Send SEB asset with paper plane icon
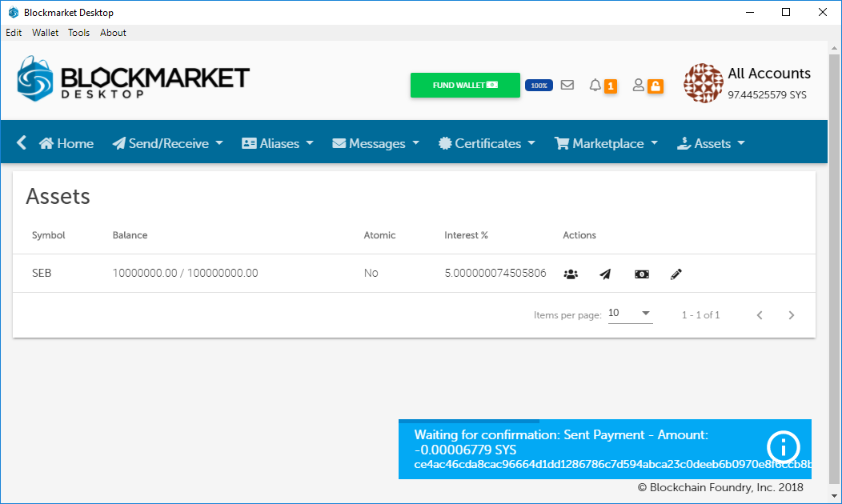The width and height of the screenshot is (842, 504). coord(605,274)
